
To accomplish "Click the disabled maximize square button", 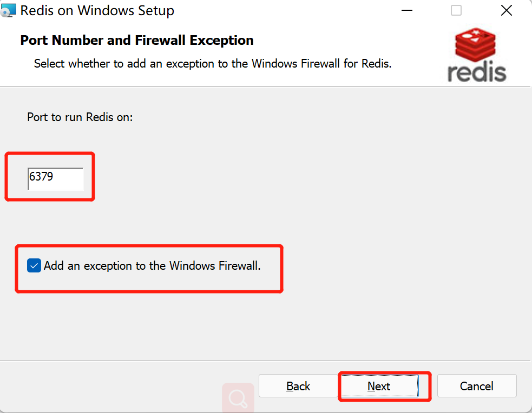I will coord(456,10).
